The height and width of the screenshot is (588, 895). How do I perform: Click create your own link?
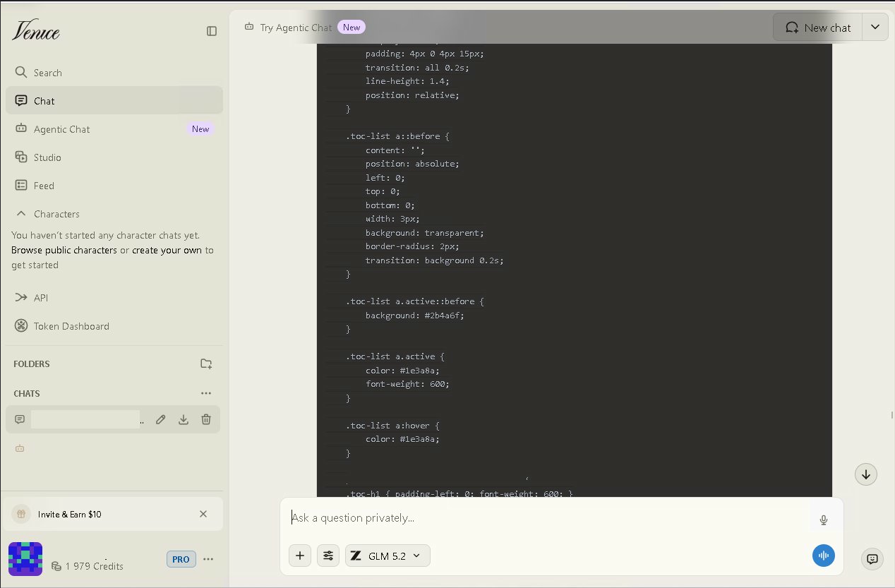(x=167, y=250)
